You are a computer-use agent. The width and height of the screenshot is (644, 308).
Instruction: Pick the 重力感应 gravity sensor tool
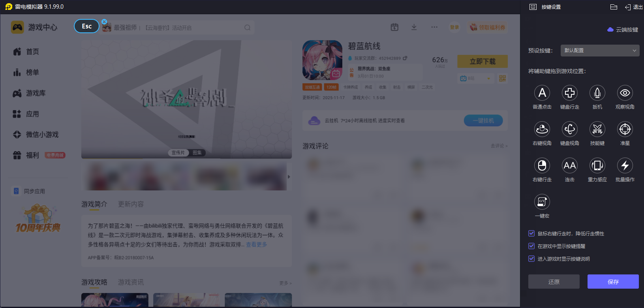(597, 165)
